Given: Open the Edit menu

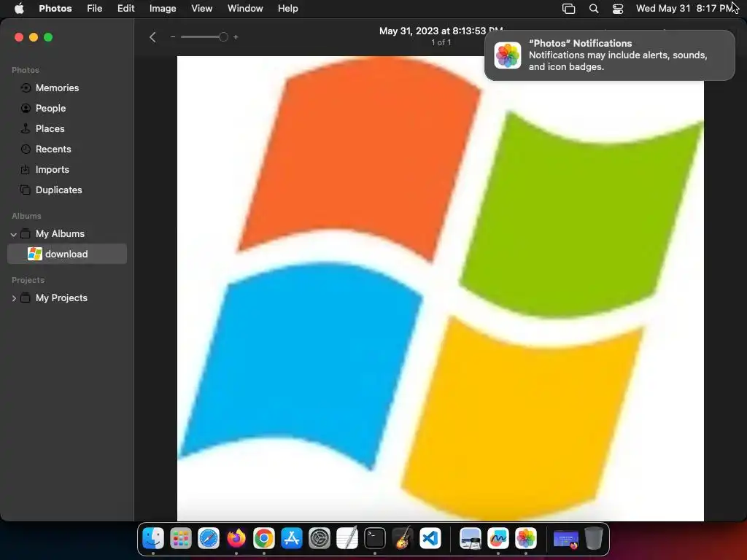Looking at the screenshot, I should point(125,9).
